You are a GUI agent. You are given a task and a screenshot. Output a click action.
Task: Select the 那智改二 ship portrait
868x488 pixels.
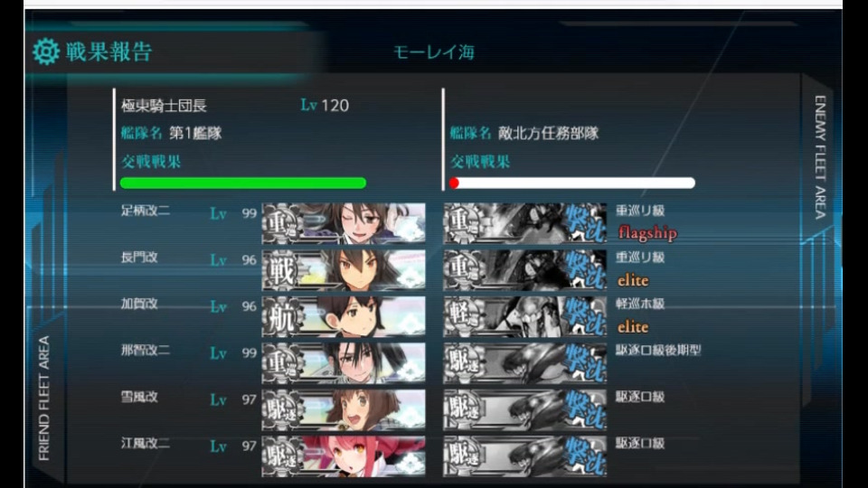[x=344, y=363]
